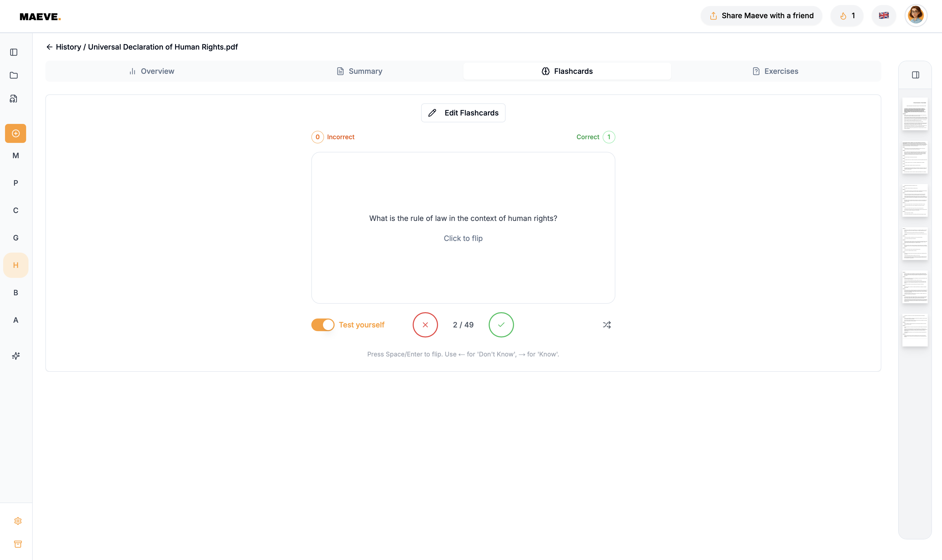Viewport: 942px width, 560px height.
Task: Shuffle the flashcards with shuffle icon
Action: [x=607, y=325]
